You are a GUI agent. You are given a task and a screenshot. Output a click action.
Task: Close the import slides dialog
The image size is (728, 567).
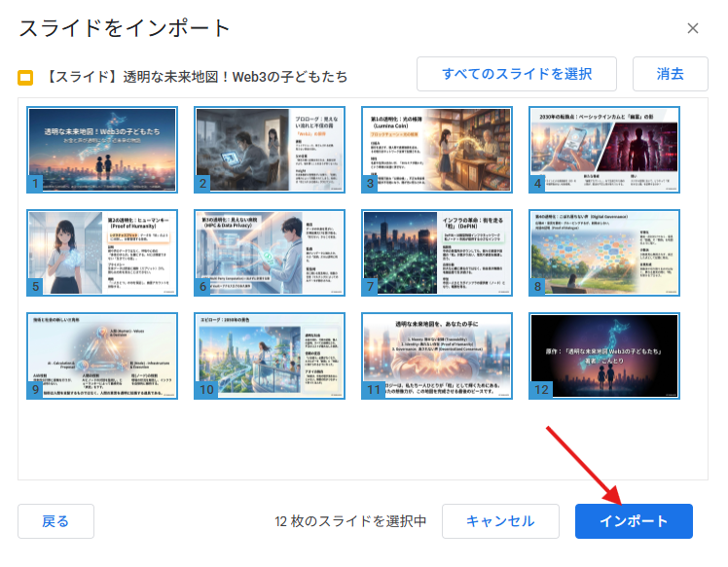tap(693, 28)
